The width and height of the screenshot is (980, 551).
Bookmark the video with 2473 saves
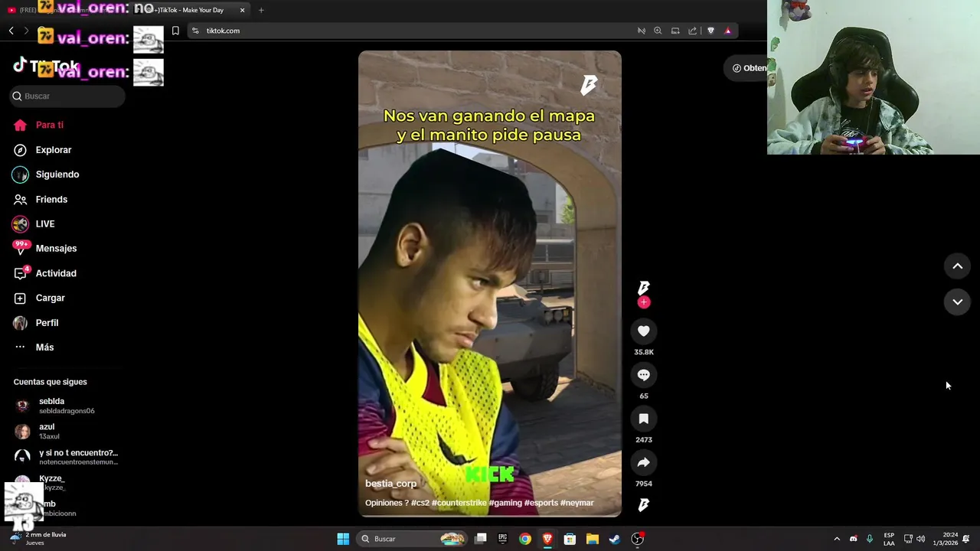click(643, 419)
